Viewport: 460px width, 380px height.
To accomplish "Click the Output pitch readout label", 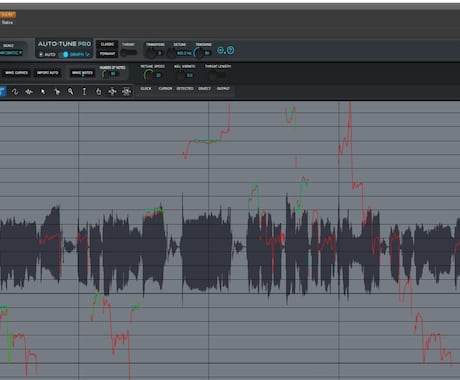I will pyautogui.click(x=223, y=89).
